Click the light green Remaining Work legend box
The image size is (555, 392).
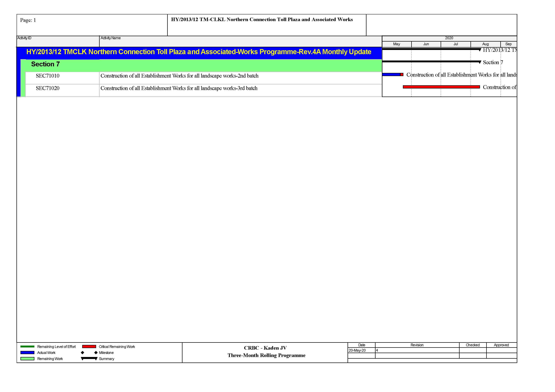27,358
